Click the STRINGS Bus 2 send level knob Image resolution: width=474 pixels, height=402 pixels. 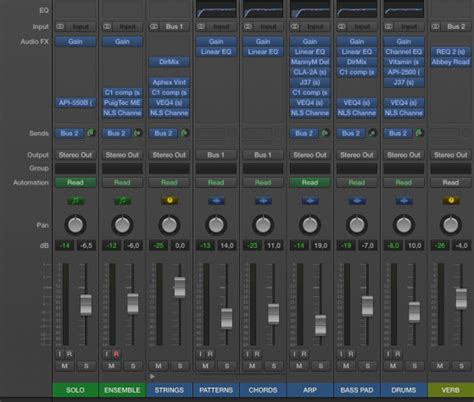click(x=185, y=133)
